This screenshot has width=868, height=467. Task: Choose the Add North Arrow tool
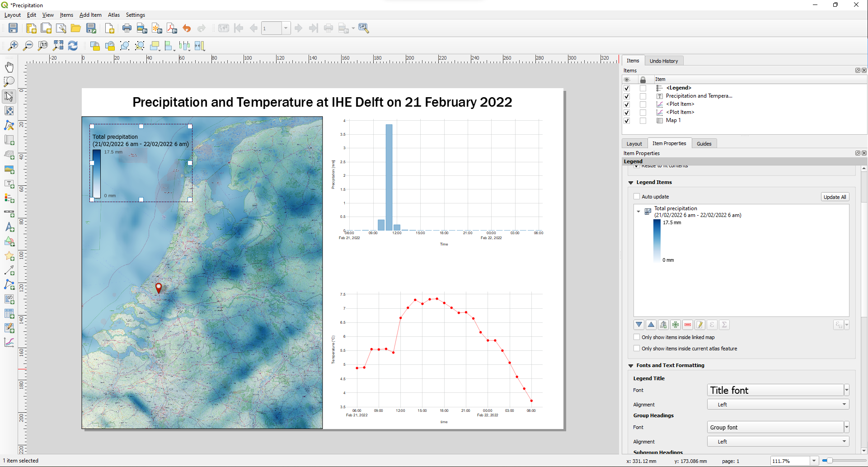coord(9,227)
